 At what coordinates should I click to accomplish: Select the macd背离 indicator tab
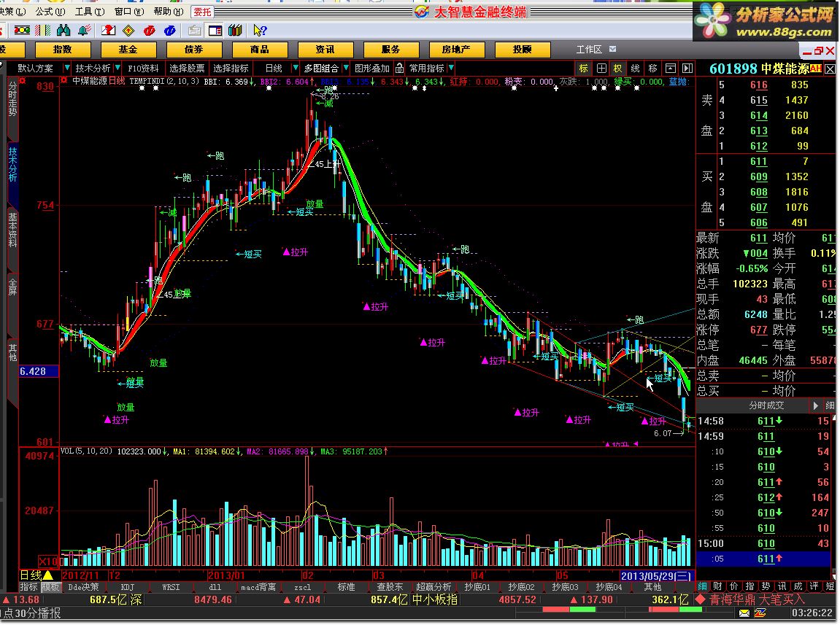[x=258, y=587]
